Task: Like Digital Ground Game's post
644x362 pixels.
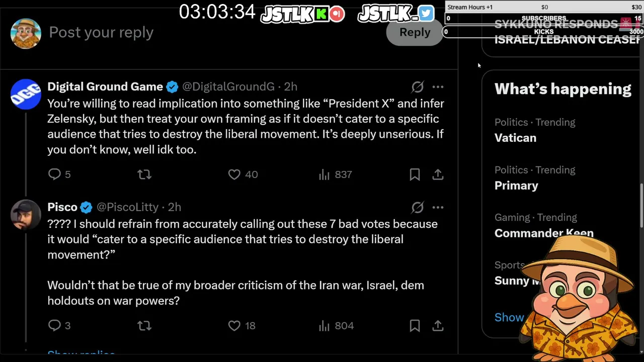Action: tap(234, 174)
